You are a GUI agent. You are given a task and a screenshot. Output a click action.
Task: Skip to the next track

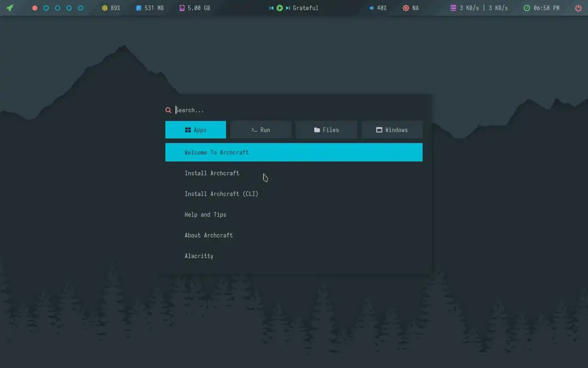pyautogui.click(x=288, y=8)
